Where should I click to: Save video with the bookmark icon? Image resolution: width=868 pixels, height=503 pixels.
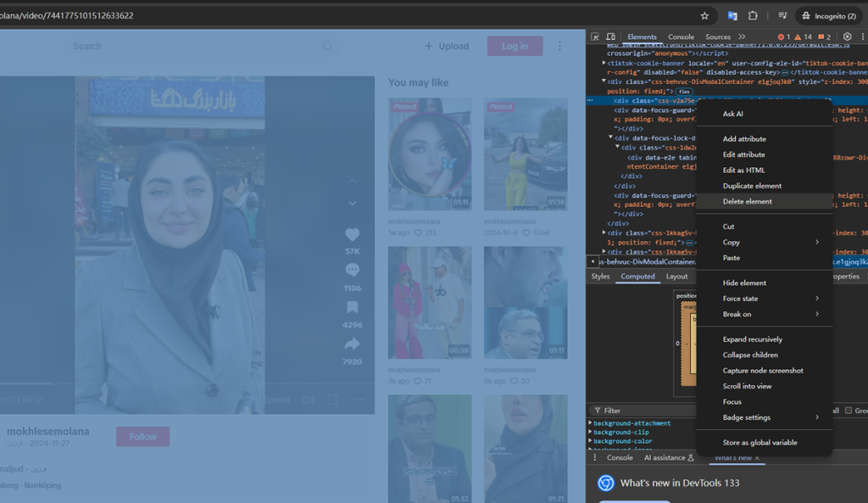pos(353,307)
